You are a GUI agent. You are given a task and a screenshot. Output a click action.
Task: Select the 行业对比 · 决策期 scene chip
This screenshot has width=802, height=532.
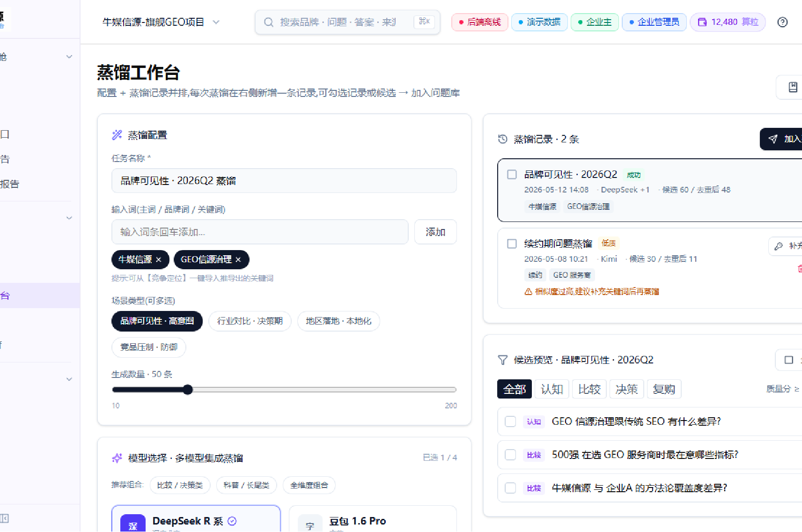point(250,321)
